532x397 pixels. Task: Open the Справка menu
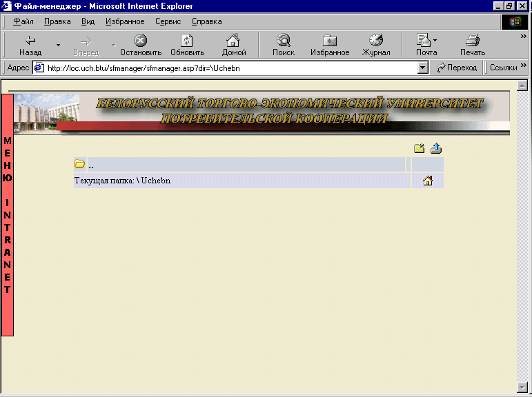click(x=206, y=21)
